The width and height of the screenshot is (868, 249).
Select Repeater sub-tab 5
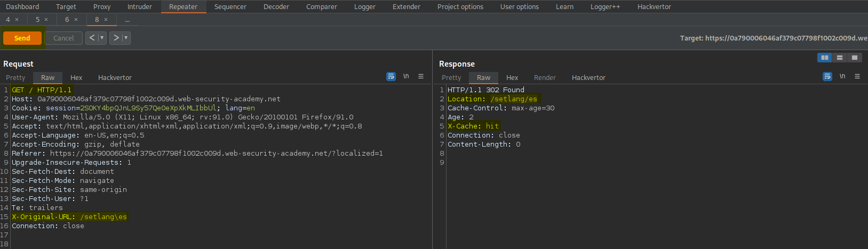38,19
